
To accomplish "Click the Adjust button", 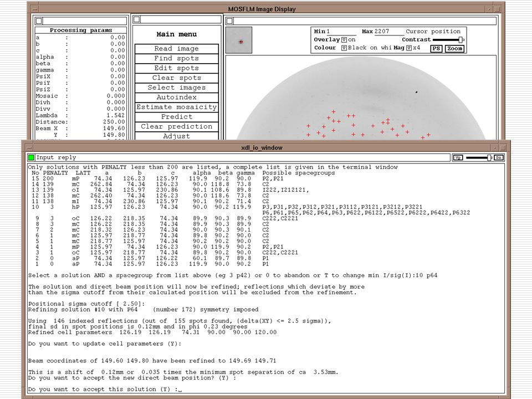I will point(176,136).
